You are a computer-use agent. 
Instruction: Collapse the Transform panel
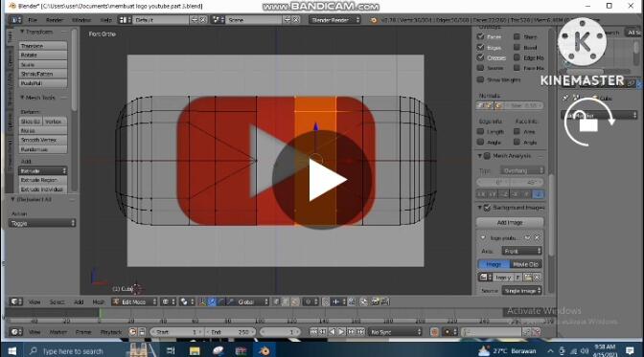coord(22,32)
